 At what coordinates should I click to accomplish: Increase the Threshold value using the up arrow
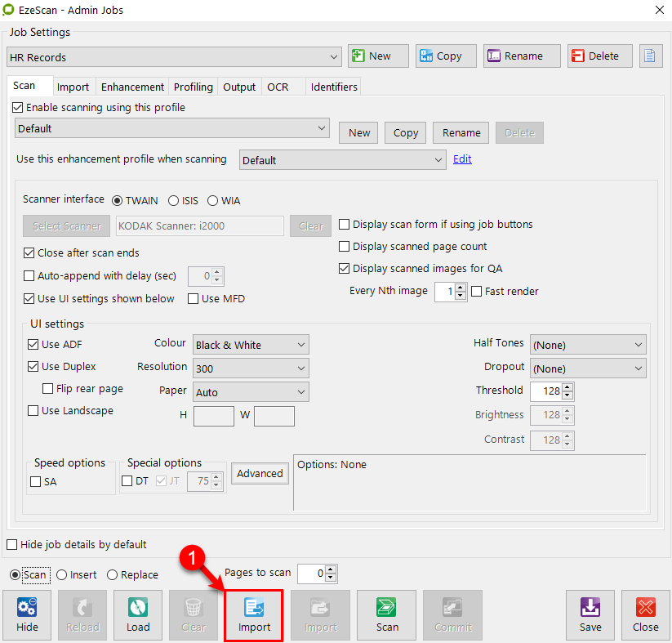(x=568, y=387)
